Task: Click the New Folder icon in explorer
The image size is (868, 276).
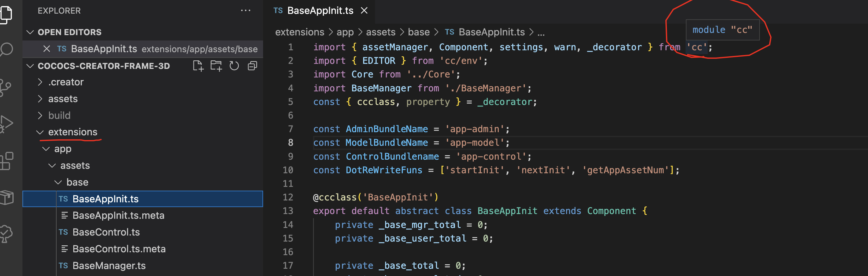Action: (x=216, y=66)
